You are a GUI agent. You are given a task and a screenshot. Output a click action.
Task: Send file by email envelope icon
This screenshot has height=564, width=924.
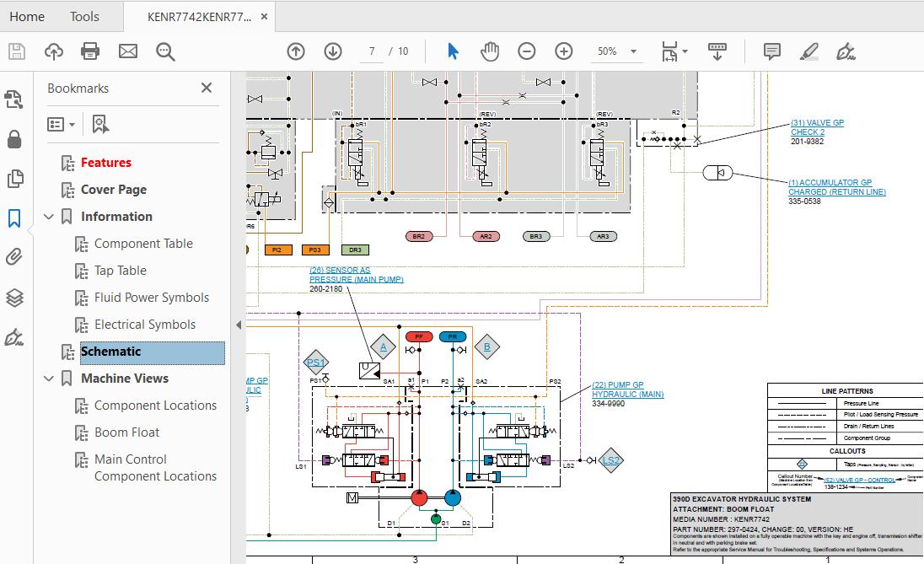(x=128, y=51)
